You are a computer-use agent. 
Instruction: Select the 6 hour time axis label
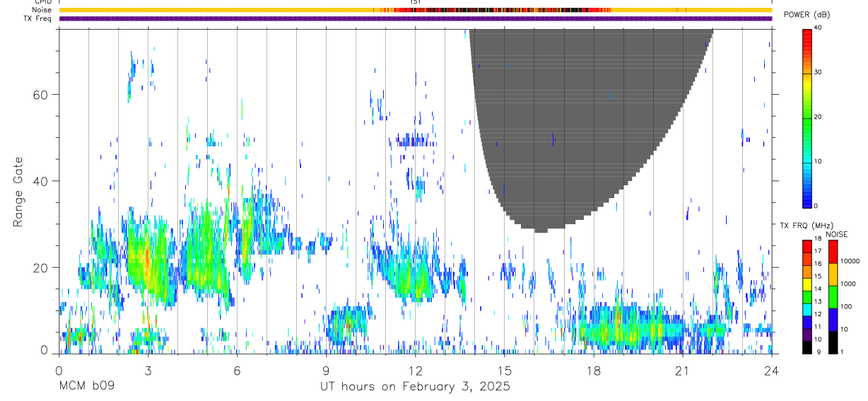click(237, 371)
